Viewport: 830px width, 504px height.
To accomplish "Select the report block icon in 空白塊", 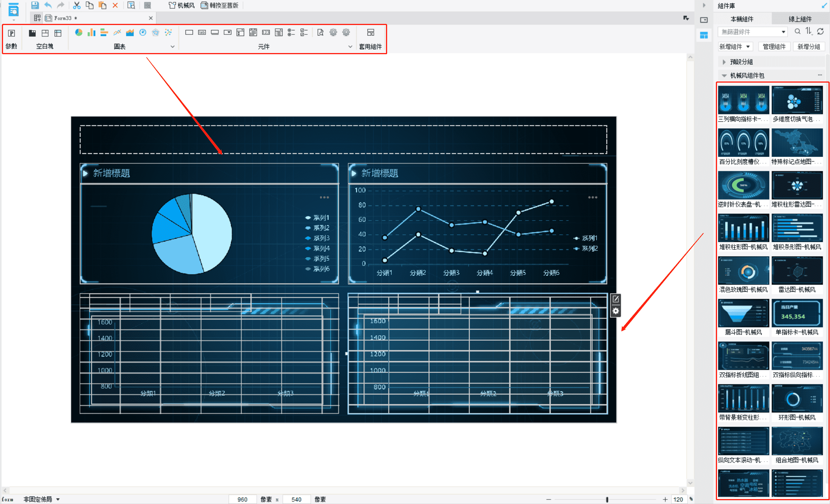I will (x=58, y=33).
